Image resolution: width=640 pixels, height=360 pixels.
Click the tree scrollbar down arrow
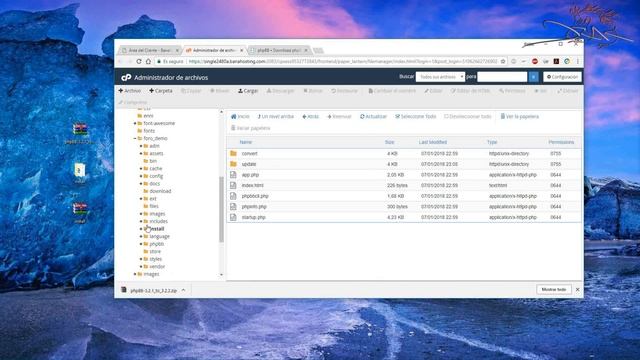221,275
